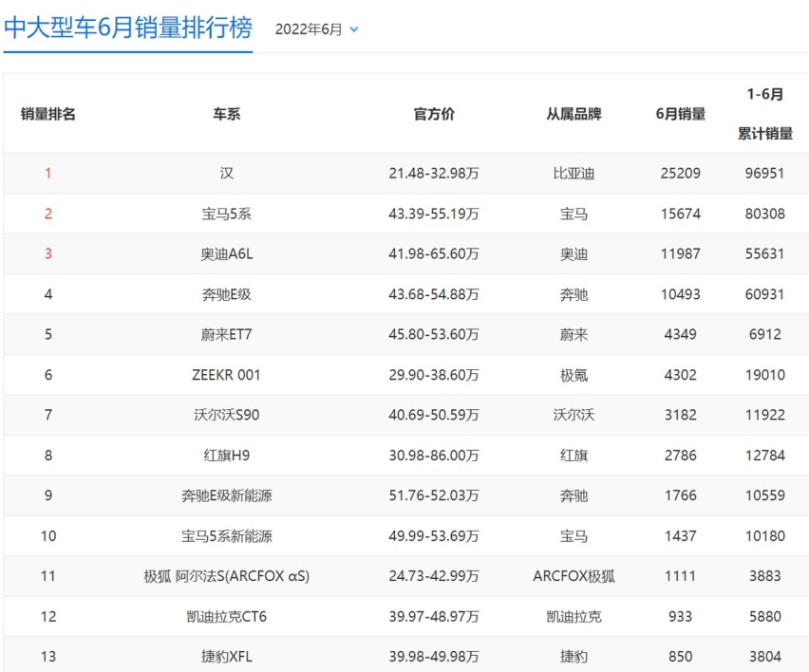This screenshot has width=809, height=672.
Task: Open the 2022年6月 month dropdown
Action: tap(316, 28)
